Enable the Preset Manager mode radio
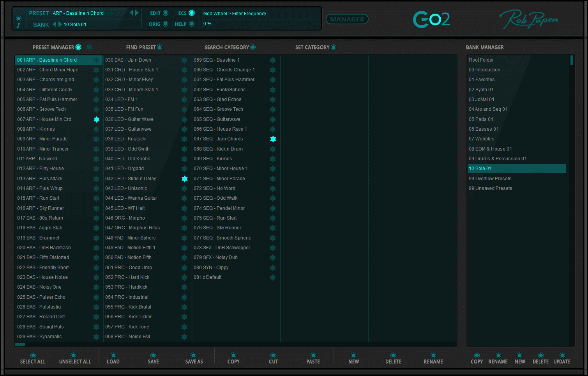The height and width of the screenshot is (376, 588). [78, 47]
